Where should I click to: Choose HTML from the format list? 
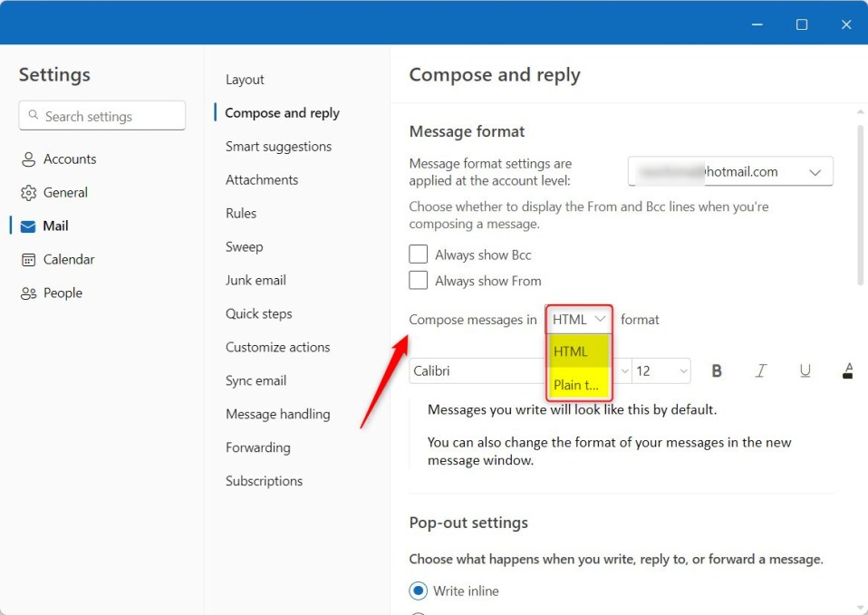pyautogui.click(x=579, y=351)
